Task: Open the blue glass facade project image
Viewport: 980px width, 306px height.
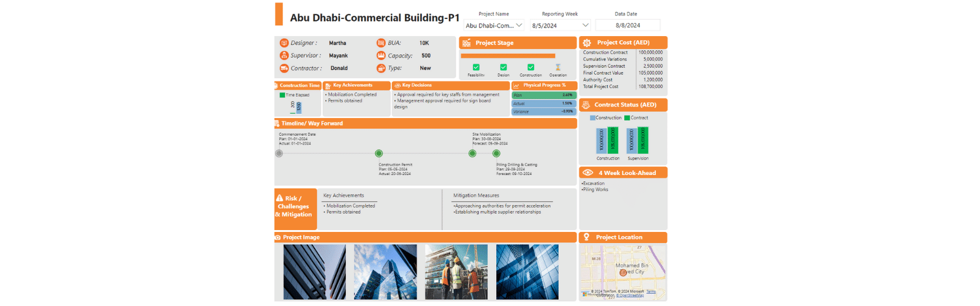Action: pos(527,272)
